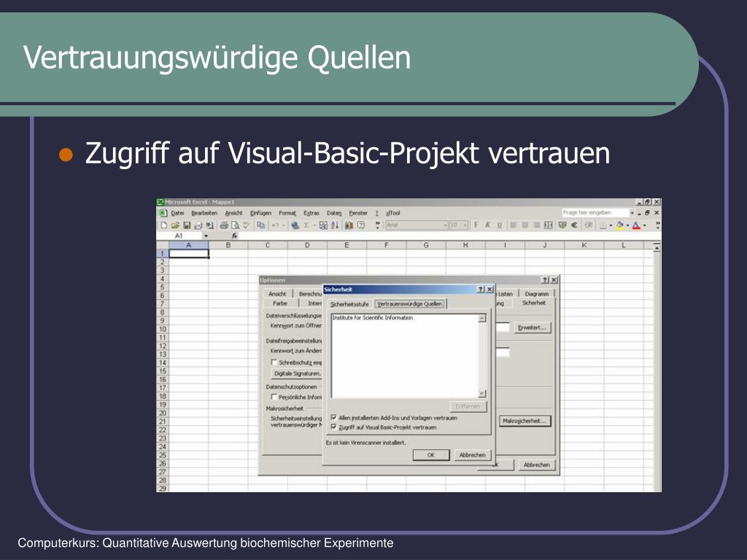Open the Bearbeiten menu
Screen dimensions: 747x560
click(204, 213)
